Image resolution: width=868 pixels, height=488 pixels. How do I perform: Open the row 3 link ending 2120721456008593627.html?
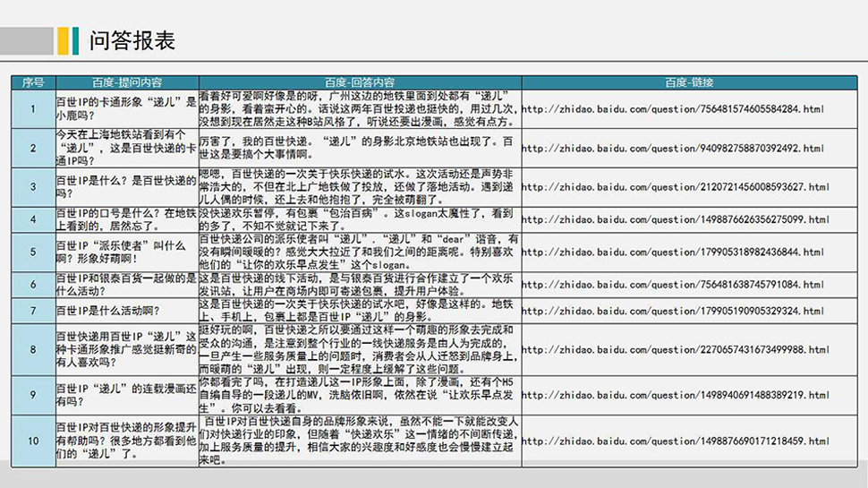(x=676, y=187)
